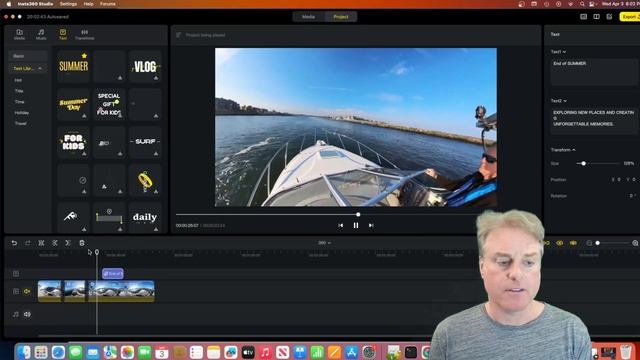Image resolution: width=640 pixels, height=360 pixels.
Task: Choose the daily text template
Action: [x=145, y=218]
